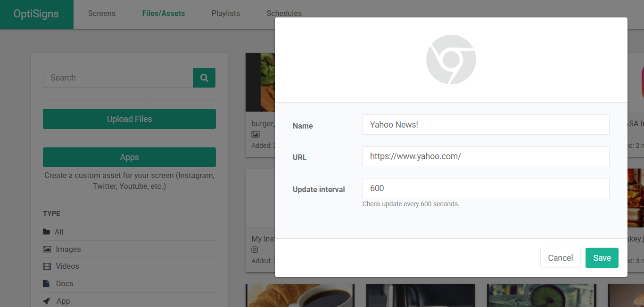
Task: Go to the Schedules tab
Action: pyautogui.click(x=284, y=13)
